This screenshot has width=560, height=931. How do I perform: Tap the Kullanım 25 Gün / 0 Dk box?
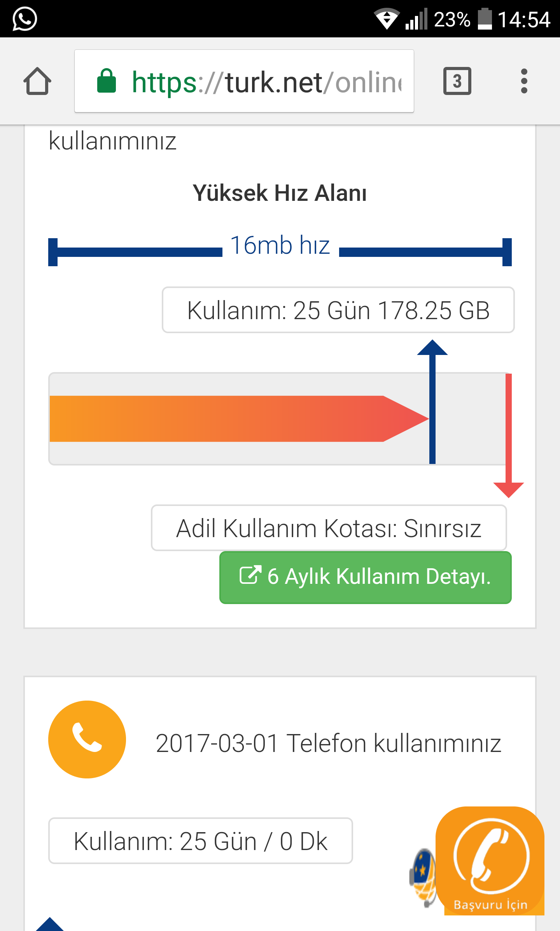click(200, 841)
